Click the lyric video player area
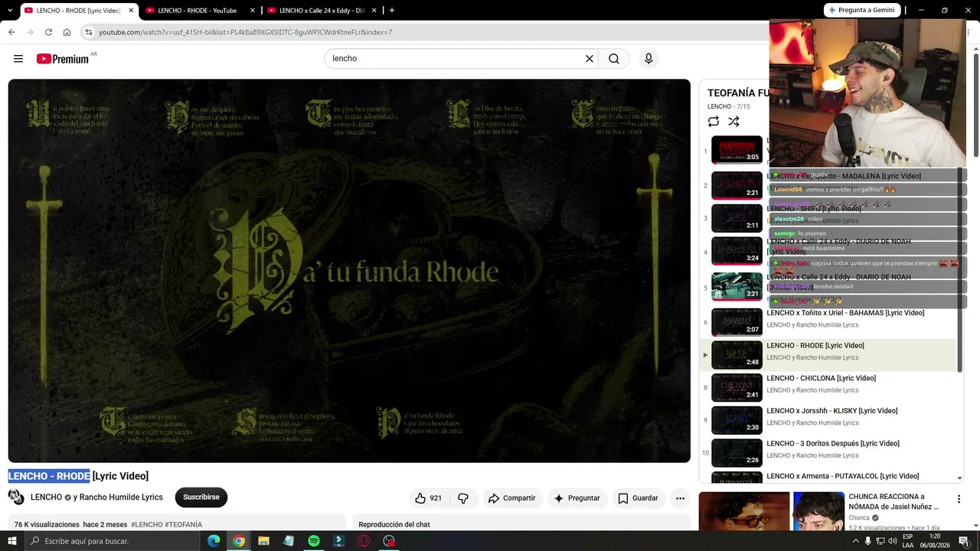This screenshot has width=980, height=551. point(349,271)
